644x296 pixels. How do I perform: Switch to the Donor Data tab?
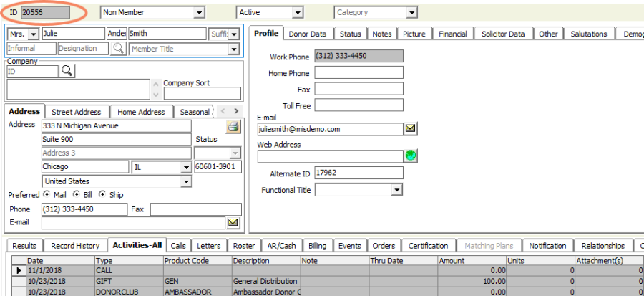[x=308, y=34]
